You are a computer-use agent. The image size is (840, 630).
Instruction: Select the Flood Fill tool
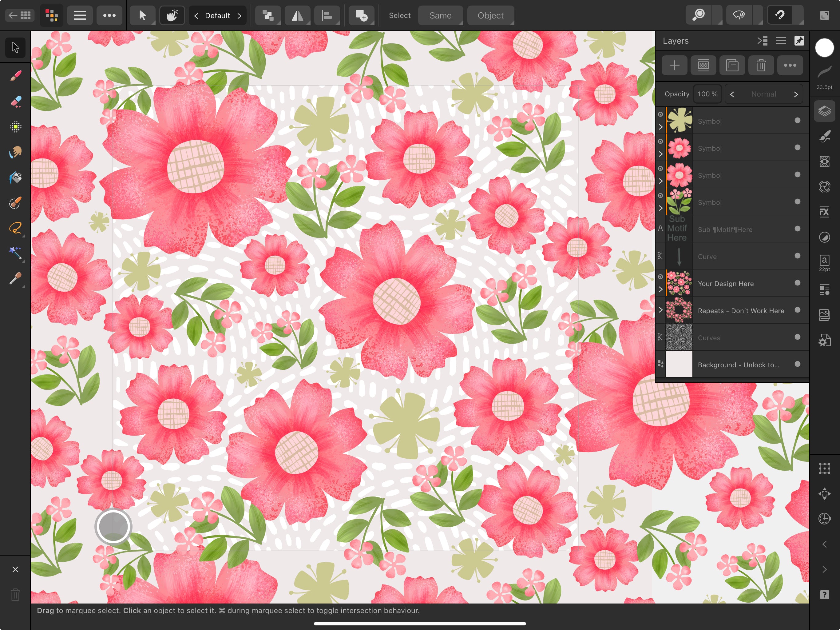tap(15, 177)
